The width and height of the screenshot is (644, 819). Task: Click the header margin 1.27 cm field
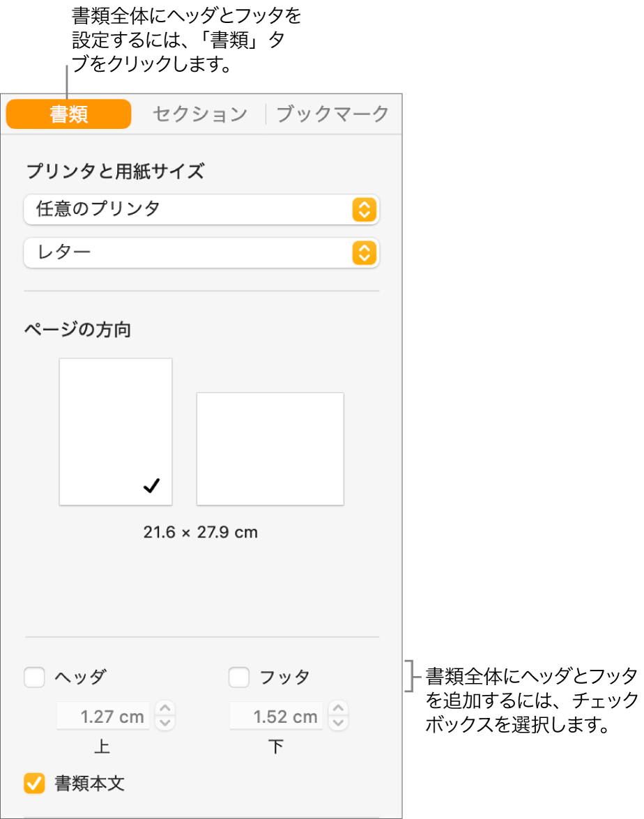click(103, 716)
